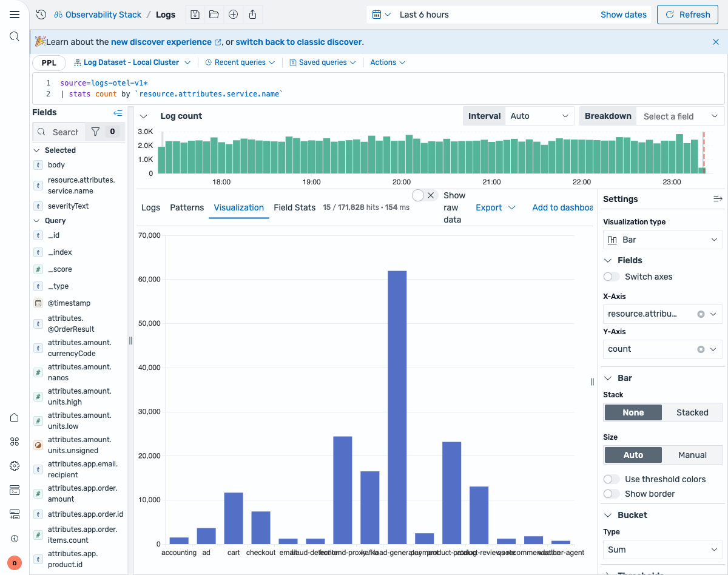
Task: Click the search magnifier icon in the sidebar
Action: click(x=15, y=36)
